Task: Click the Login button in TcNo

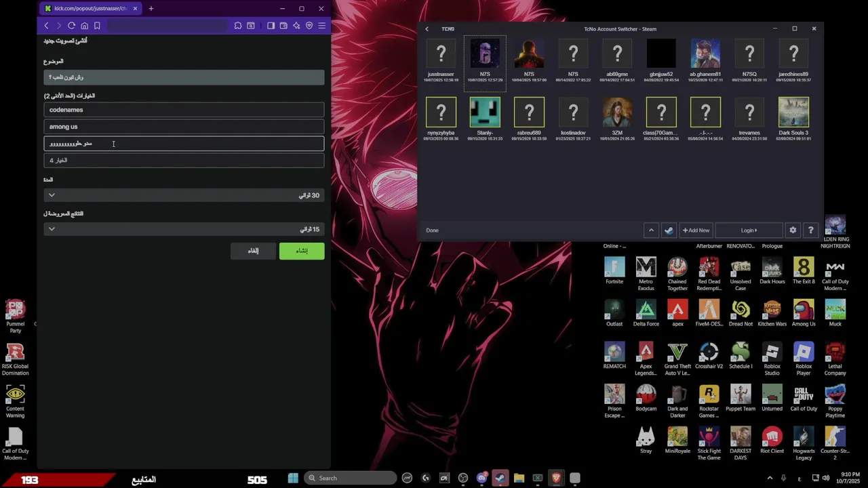Action: 749,230
